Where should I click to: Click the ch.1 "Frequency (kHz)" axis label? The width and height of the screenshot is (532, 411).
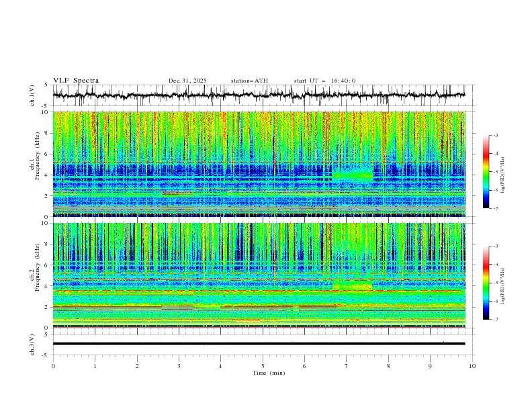(38, 156)
